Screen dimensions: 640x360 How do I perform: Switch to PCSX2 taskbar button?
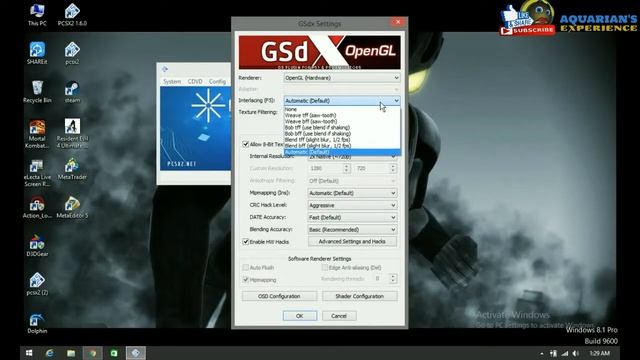click(x=136, y=353)
